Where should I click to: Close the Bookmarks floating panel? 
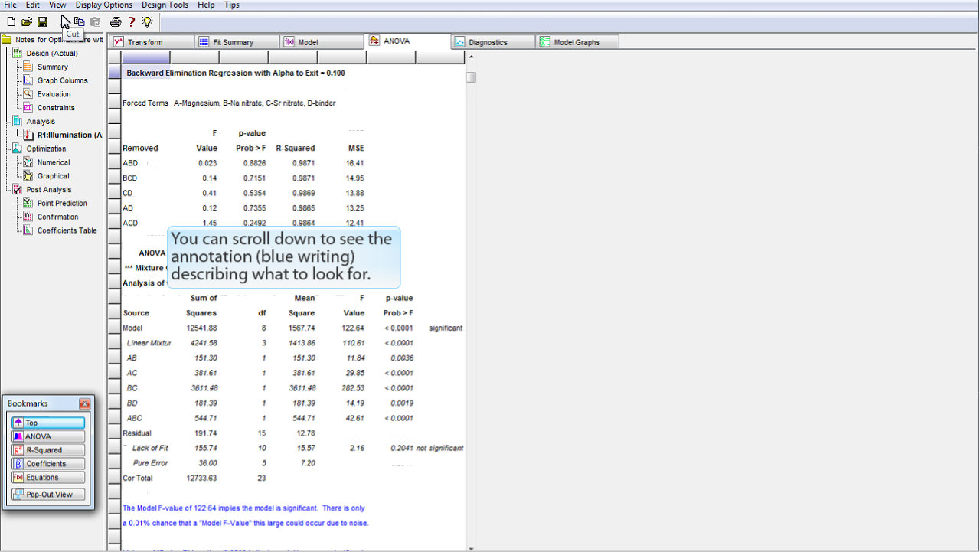pyautogui.click(x=84, y=403)
